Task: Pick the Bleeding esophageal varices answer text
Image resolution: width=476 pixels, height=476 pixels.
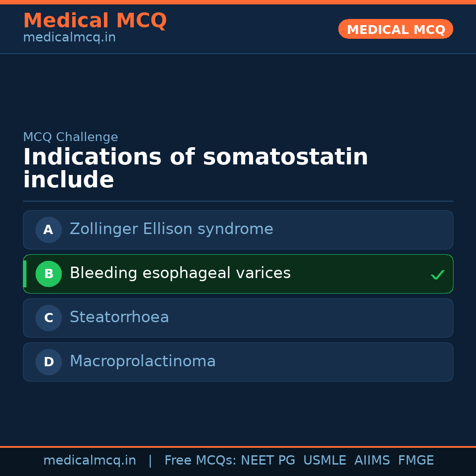Action: pos(180,273)
